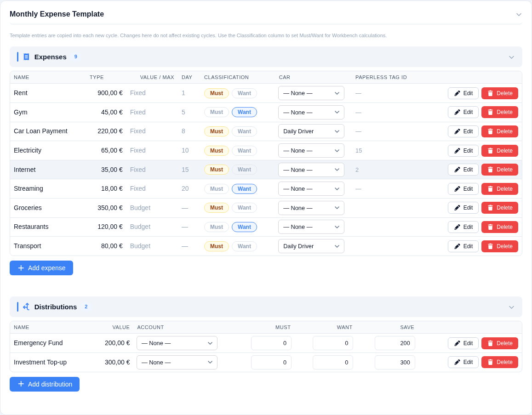Click trash icon in Gym row
This screenshot has height=415, width=532.
(x=490, y=112)
